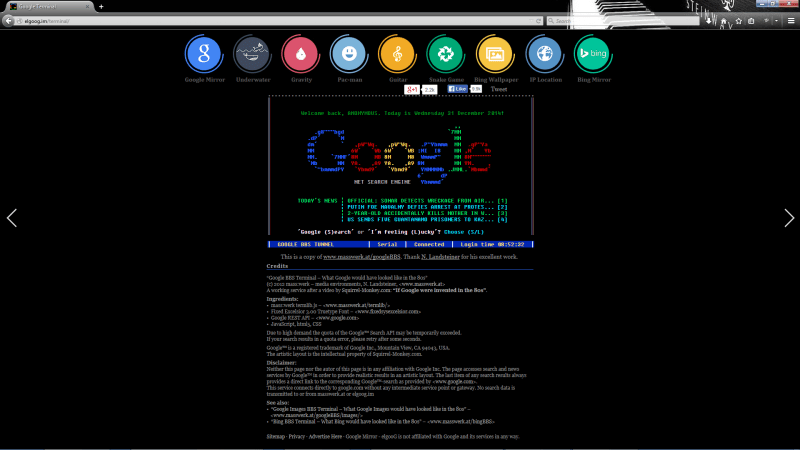800x450 pixels.
Task: Launch the Snake Game icon
Action: [445, 54]
